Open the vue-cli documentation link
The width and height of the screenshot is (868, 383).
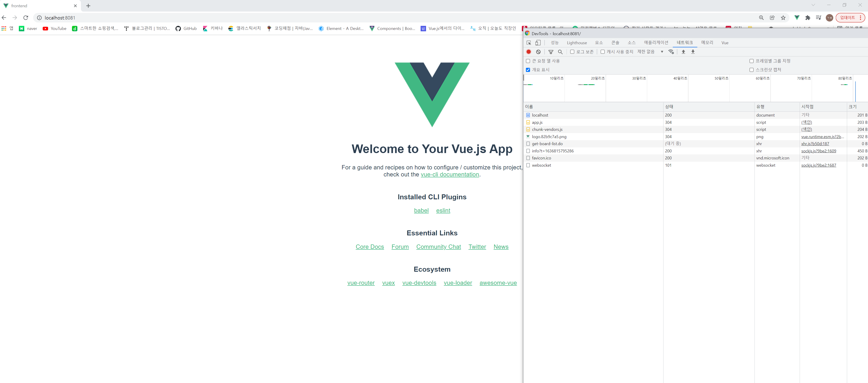(x=449, y=174)
